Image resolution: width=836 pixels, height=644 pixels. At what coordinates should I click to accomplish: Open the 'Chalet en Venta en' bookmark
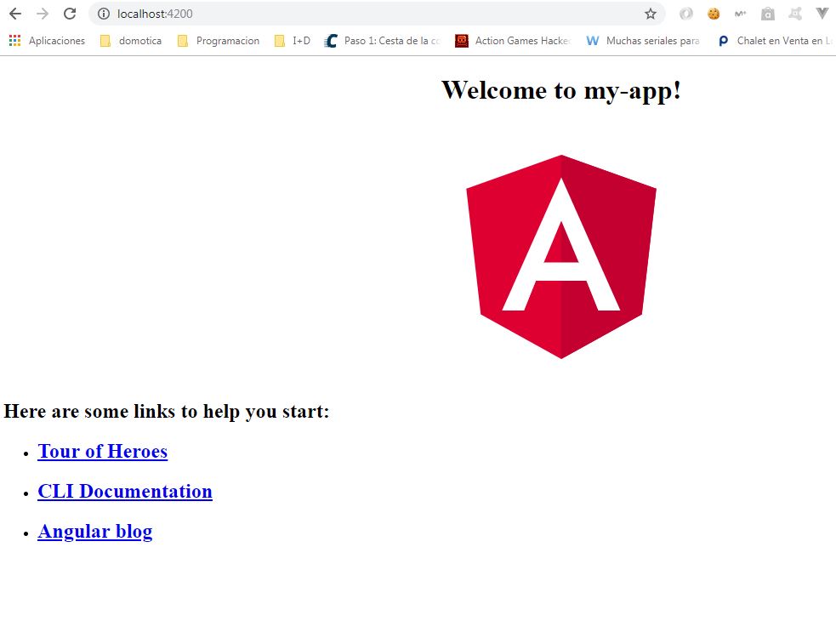pos(775,41)
